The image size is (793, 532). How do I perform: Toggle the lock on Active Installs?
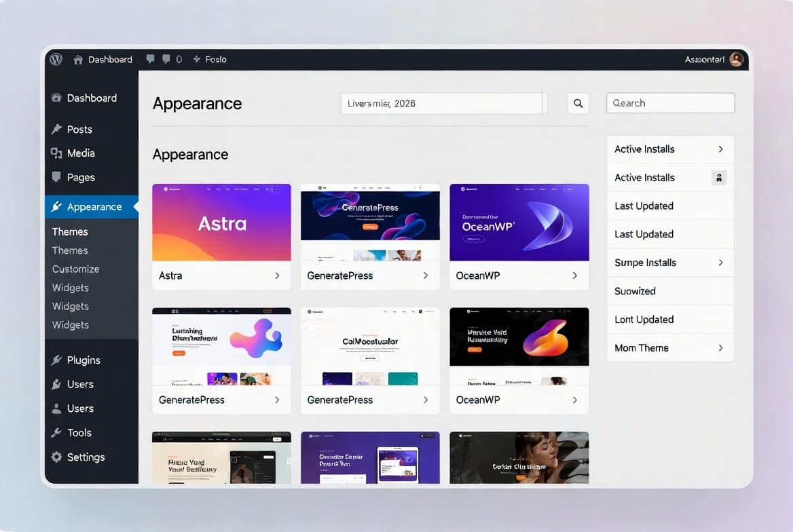719,178
